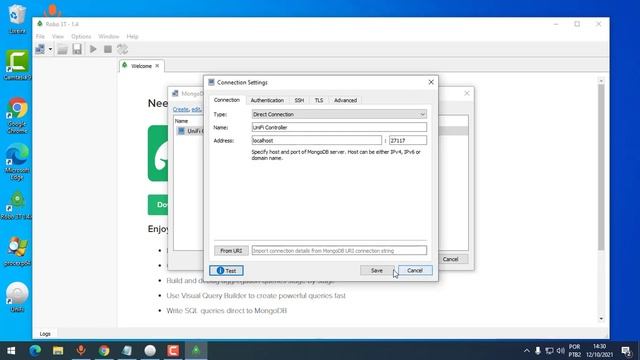Image resolution: width=640 pixels, height=360 pixels.
Task: Click edit link in MongoDB Connections
Action: pos(196,109)
